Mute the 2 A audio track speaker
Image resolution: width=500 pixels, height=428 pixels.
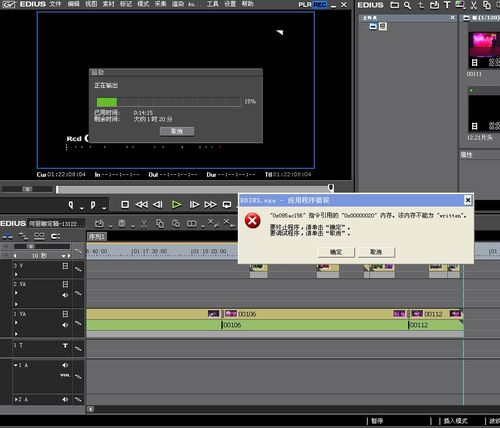65,399
